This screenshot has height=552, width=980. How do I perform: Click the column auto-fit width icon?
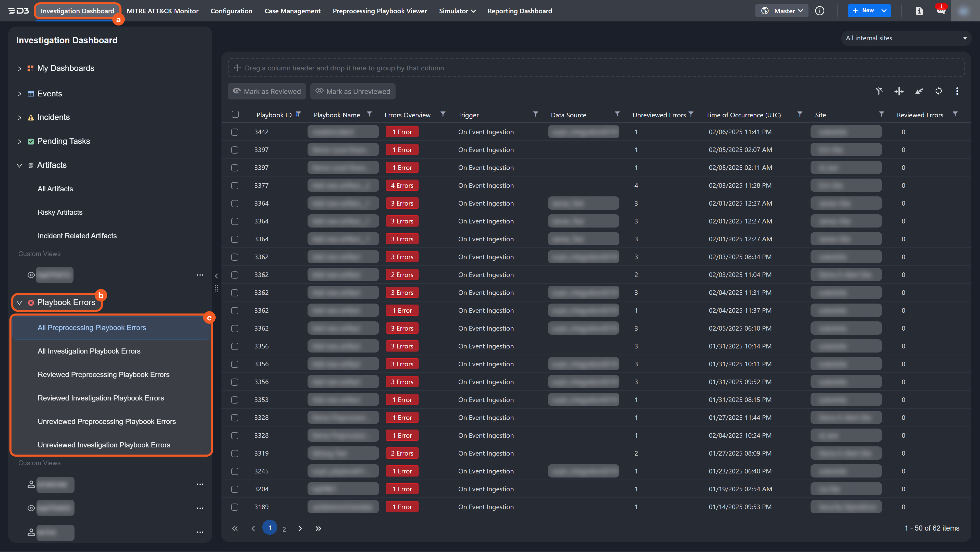pyautogui.click(x=899, y=91)
